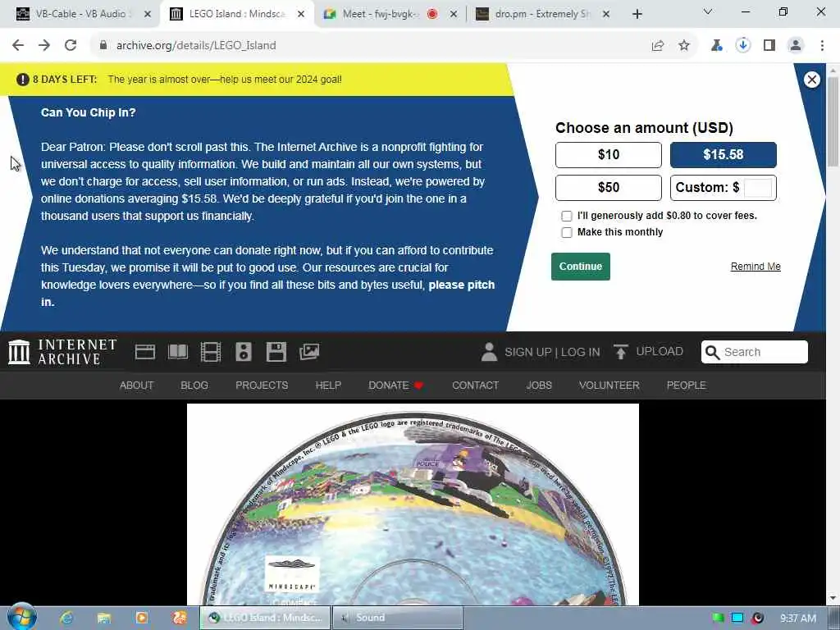
Task: Open the Software floppy disk icon
Action: pos(276,352)
